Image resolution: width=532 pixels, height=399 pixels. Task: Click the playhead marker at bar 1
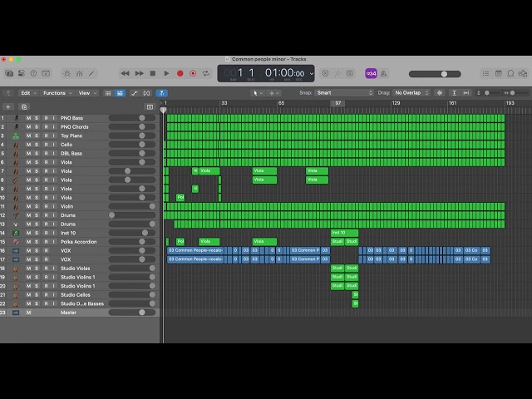tap(164, 110)
